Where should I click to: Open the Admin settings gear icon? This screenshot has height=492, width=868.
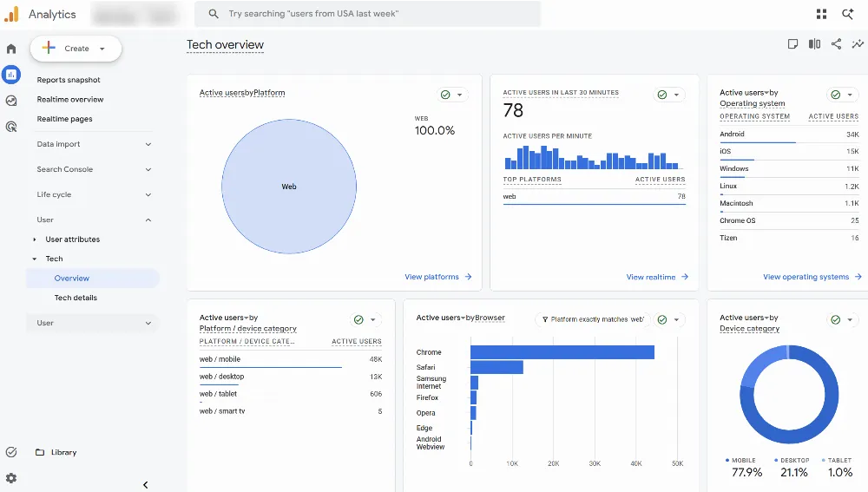(x=11, y=478)
